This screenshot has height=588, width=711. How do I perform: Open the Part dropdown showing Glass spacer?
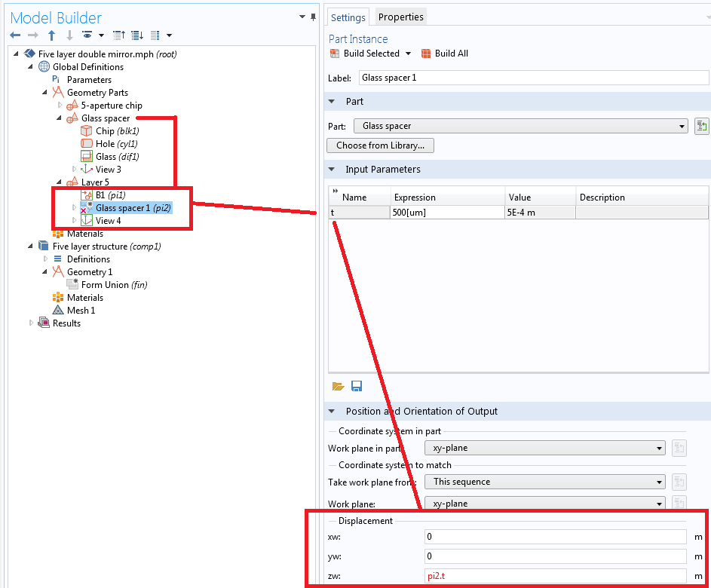(520, 127)
